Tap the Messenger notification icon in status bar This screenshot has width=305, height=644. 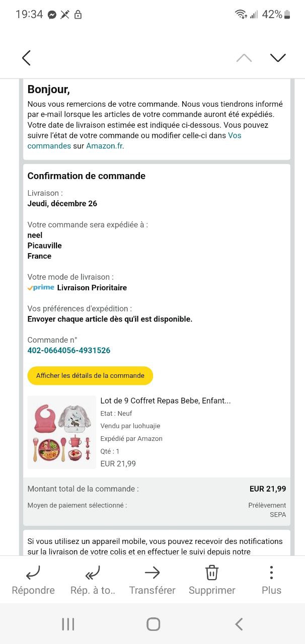tap(52, 15)
